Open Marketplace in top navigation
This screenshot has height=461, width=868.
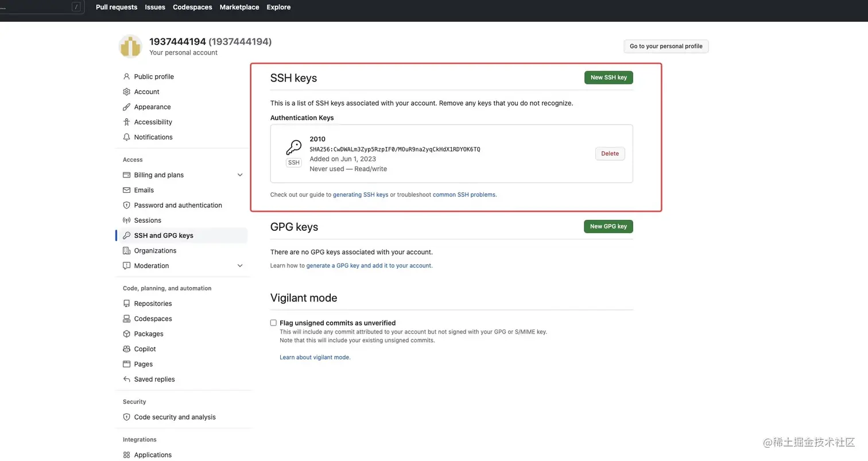239,7
